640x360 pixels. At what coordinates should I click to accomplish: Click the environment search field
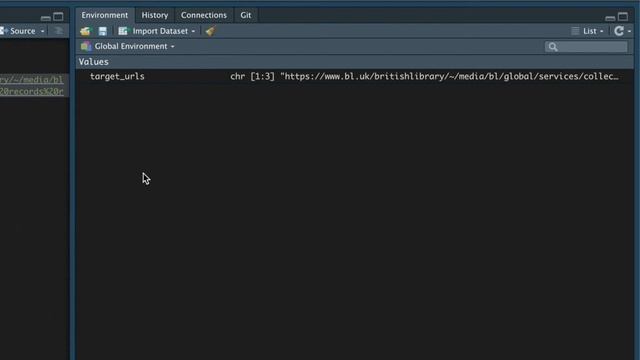pyautogui.click(x=586, y=47)
